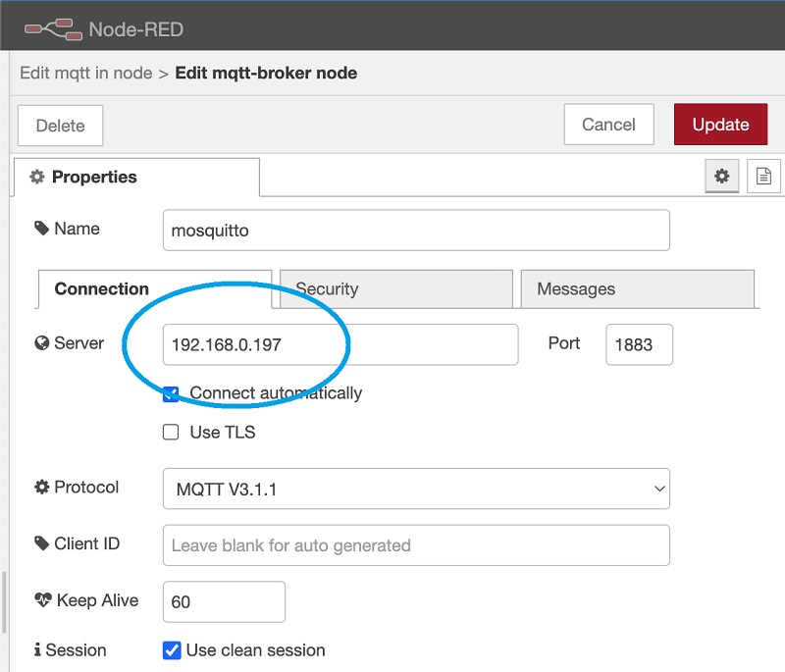Enable the Use TLS checkbox
Viewport: 785px width, 672px height.
pos(171,432)
